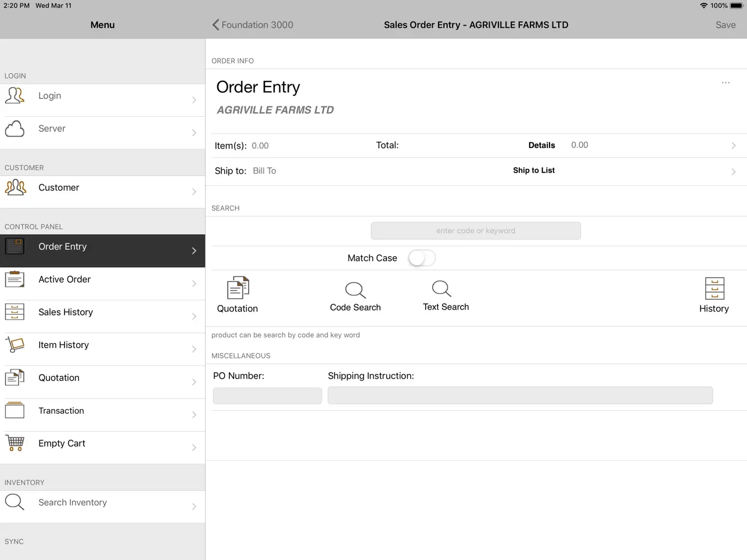
Task: Open Quotation from the search panel icon
Action: point(238,288)
